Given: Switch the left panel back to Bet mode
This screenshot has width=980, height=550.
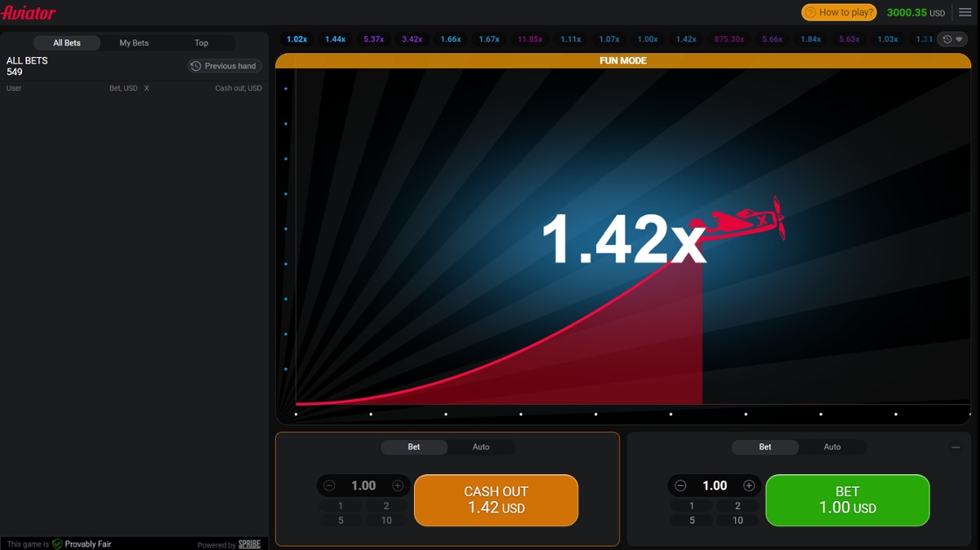Looking at the screenshot, I should [x=413, y=446].
